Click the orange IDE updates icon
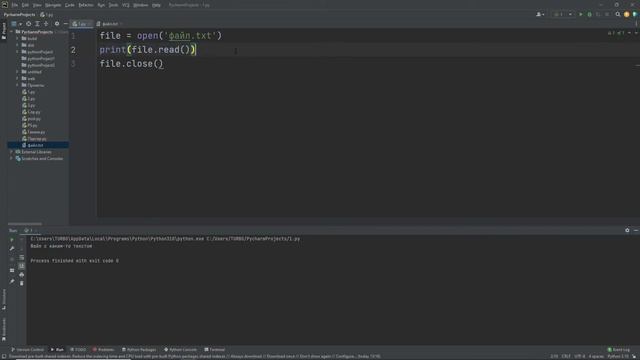640x360 pixels. coord(627,15)
